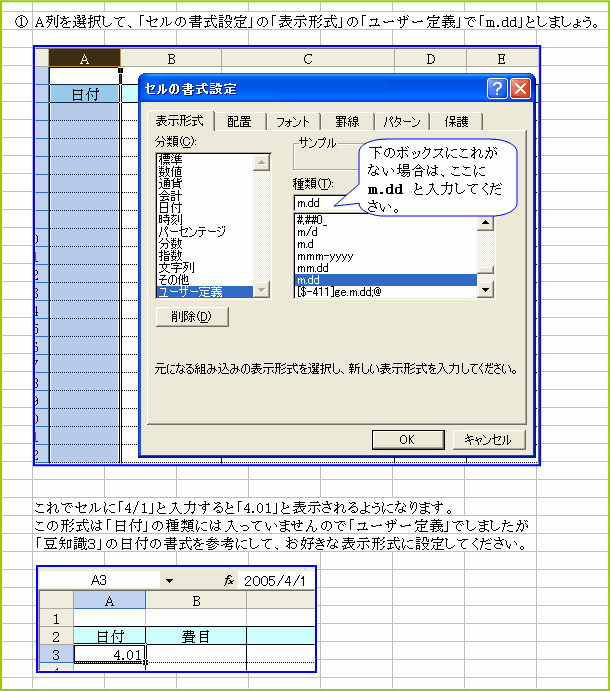Click cell A3 showing 4.01

tap(109, 654)
